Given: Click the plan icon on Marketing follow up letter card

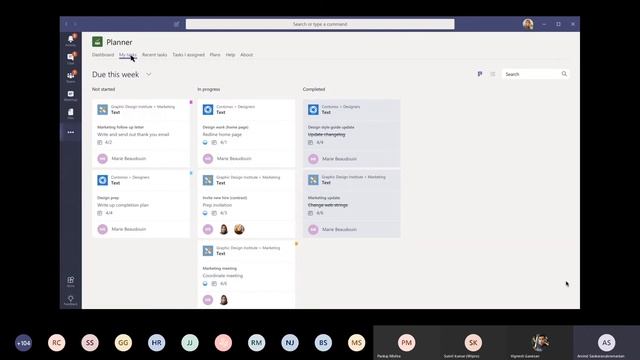Looking at the screenshot, I should (102, 109).
